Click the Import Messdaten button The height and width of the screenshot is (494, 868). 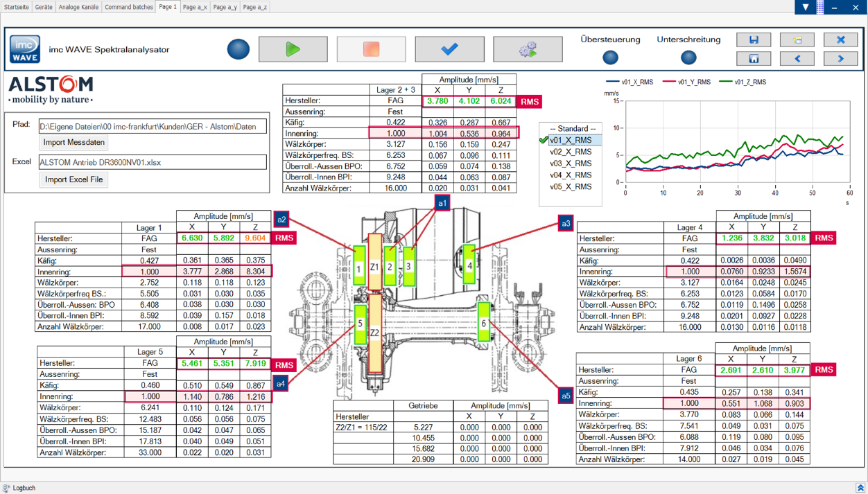click(73, 143)
